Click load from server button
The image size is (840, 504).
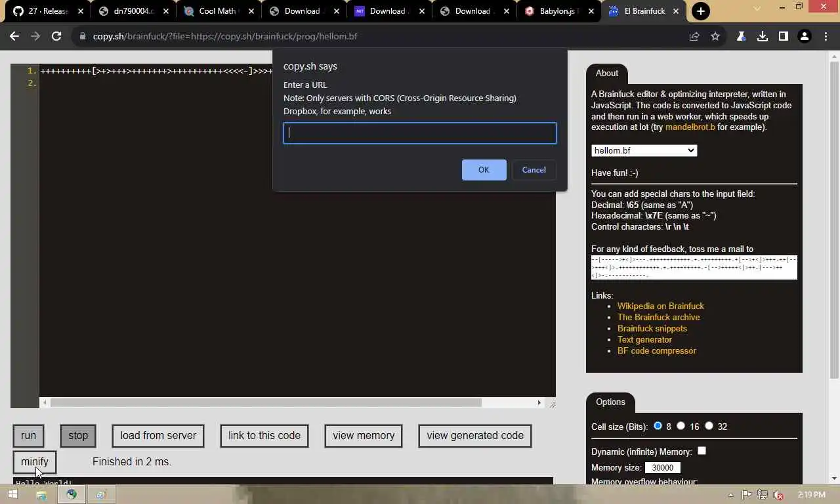[158, 436]
